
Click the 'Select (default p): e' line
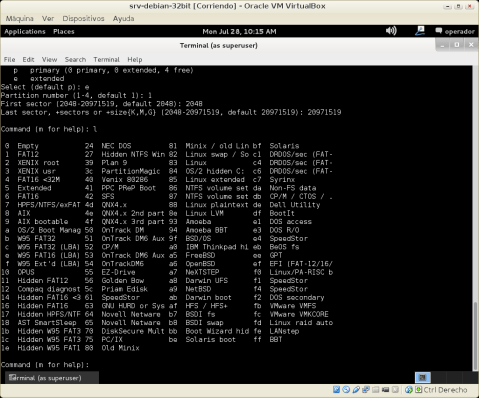pos(45,87)
